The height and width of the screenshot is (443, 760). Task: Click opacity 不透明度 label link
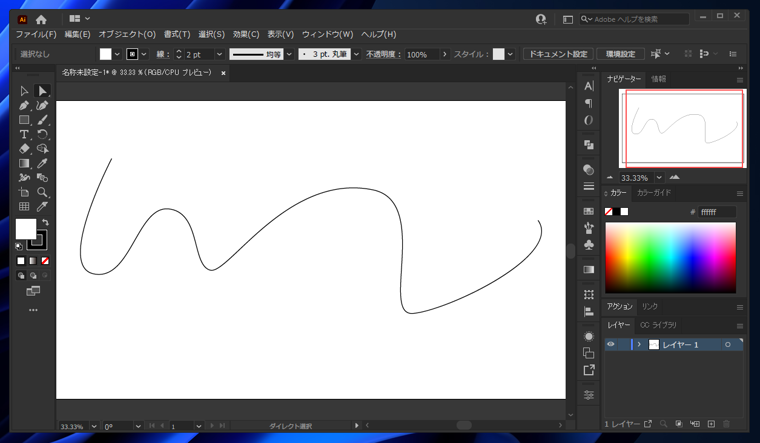[383, 54]
